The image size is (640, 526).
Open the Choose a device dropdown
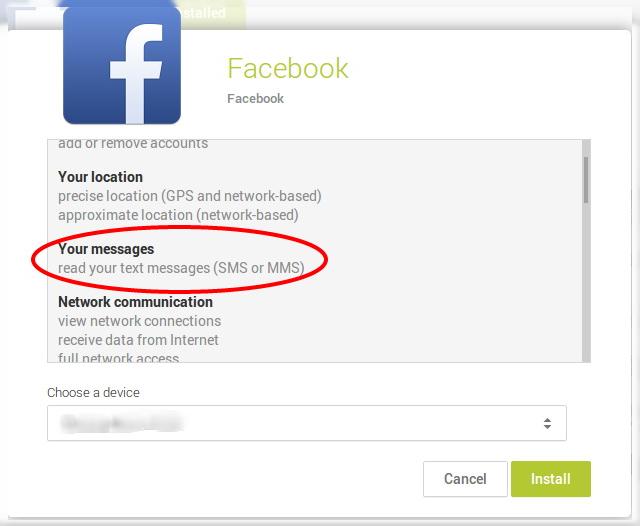[x=307, y=423]
